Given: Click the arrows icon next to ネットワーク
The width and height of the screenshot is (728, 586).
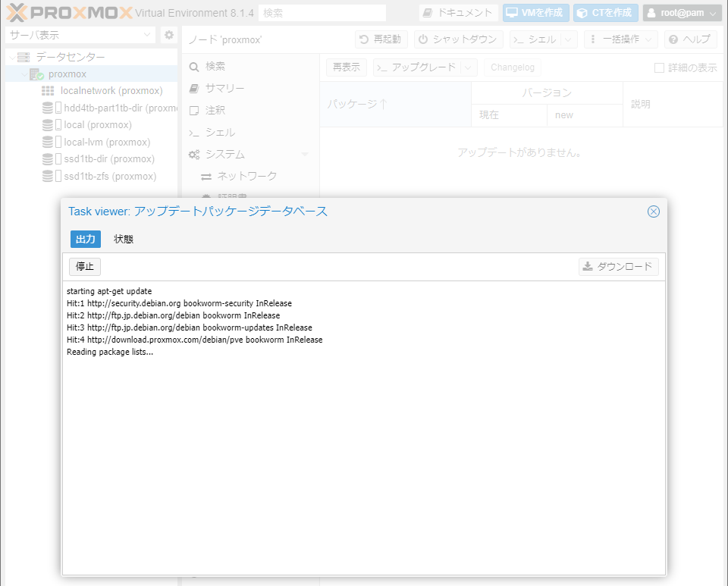Looking at the screenshot, I should tap(206, 177).
